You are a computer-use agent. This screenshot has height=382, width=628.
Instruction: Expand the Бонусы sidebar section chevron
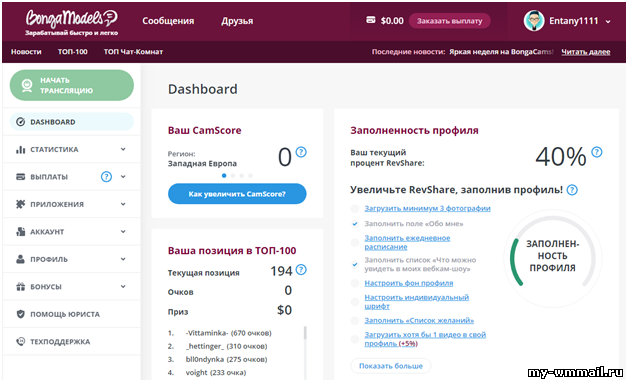(123, 287)
